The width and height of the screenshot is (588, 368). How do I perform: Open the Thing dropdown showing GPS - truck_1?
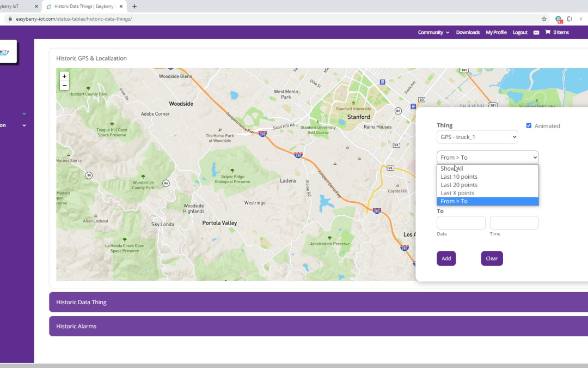(477, 137)
